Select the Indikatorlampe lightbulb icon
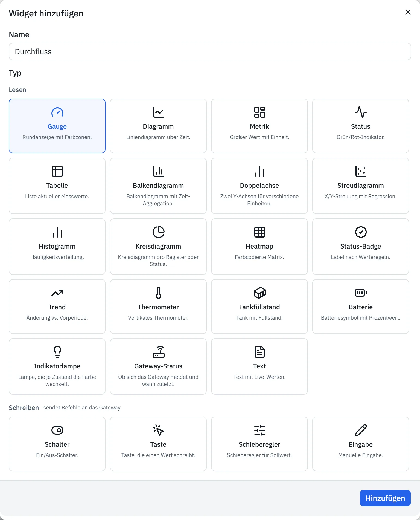 point(57,352)
